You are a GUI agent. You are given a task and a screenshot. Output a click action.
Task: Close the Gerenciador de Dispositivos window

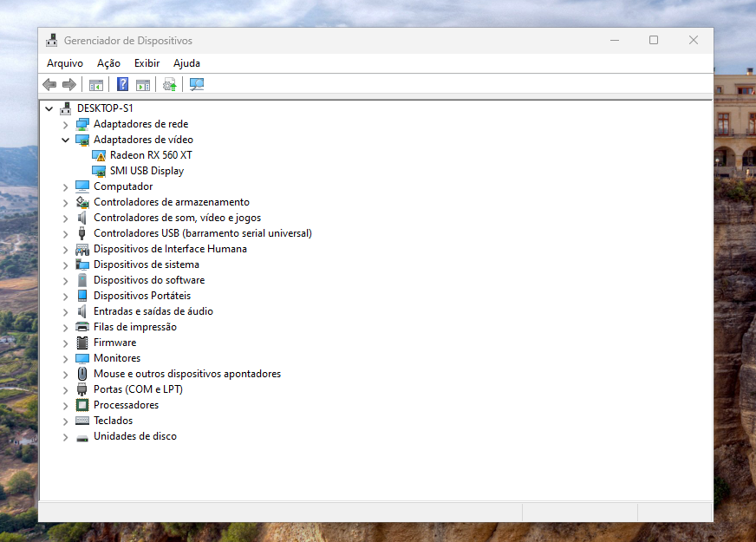point(694,40)
